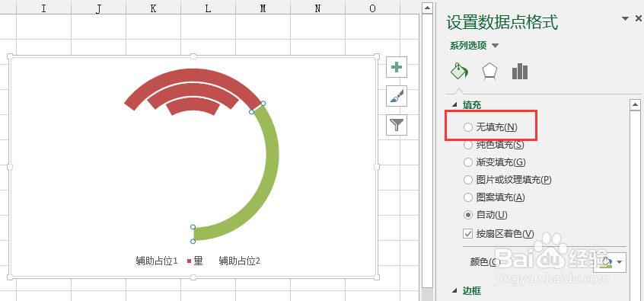Select 图片或纹理填充(P) radio button

point(468,180)
